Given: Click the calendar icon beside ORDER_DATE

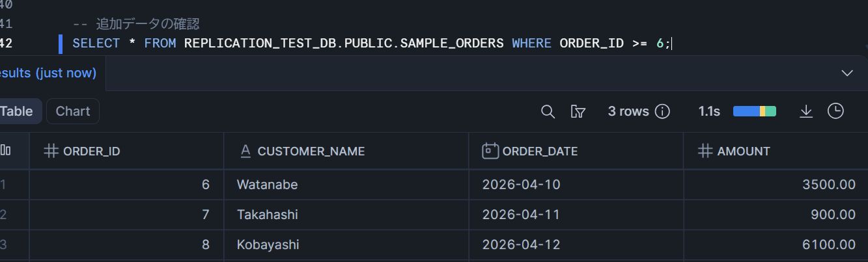Looking at the screenshot, I should [490, 151].
